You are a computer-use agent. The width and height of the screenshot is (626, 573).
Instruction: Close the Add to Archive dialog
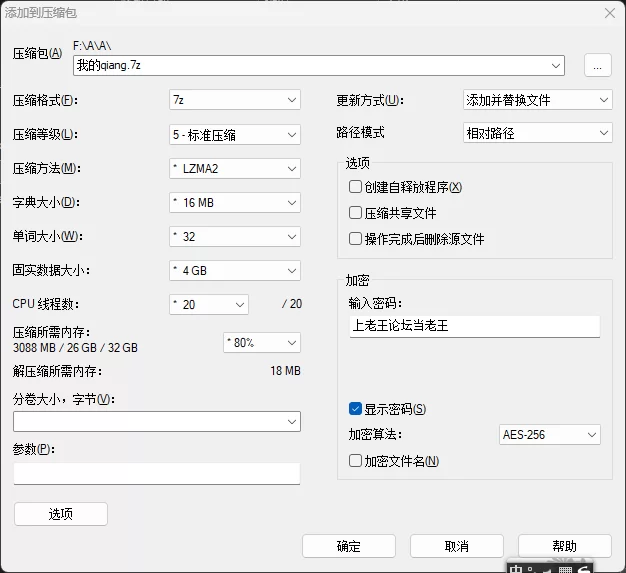610,13
